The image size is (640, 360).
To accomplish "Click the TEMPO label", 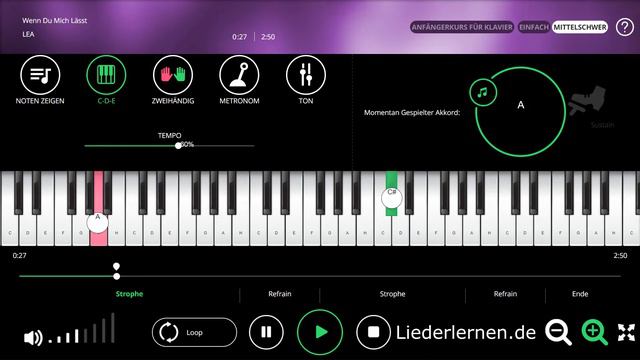I will (169, 135).
